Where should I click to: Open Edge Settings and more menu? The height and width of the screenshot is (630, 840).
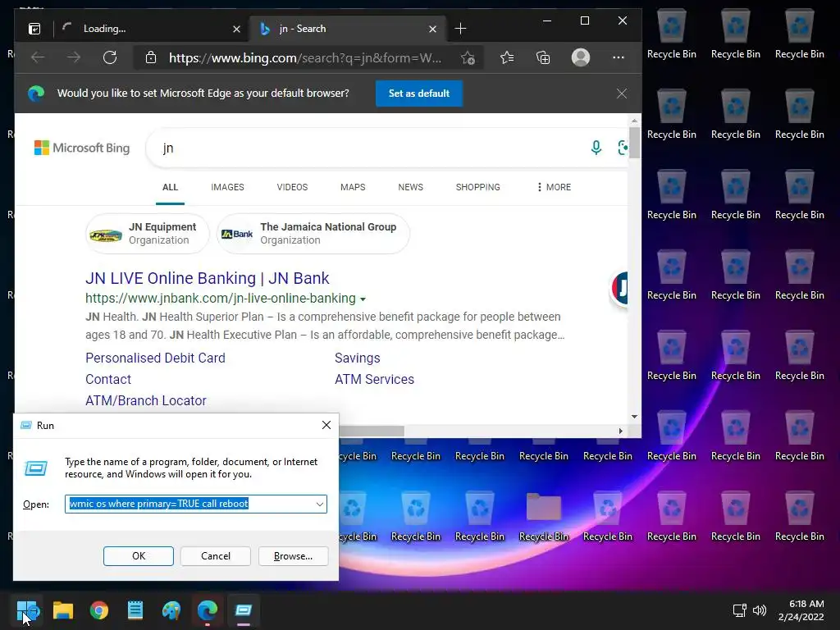click(x=619, y=57)
